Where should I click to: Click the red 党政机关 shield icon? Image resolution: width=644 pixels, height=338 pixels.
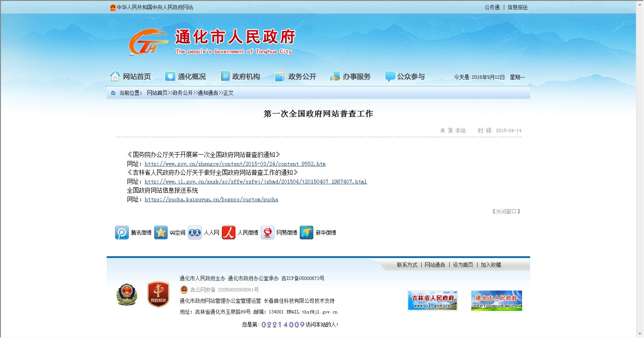click(x=158, y=294)
